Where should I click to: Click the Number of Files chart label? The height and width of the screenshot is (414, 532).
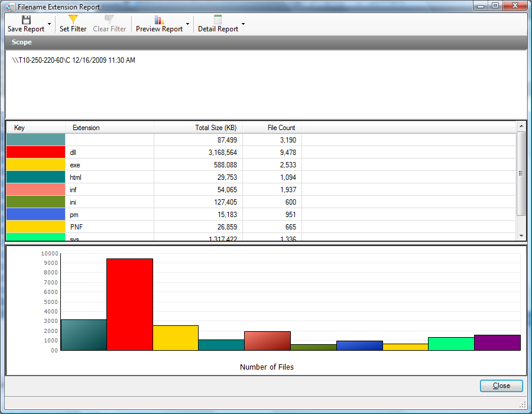click(267, 367)
